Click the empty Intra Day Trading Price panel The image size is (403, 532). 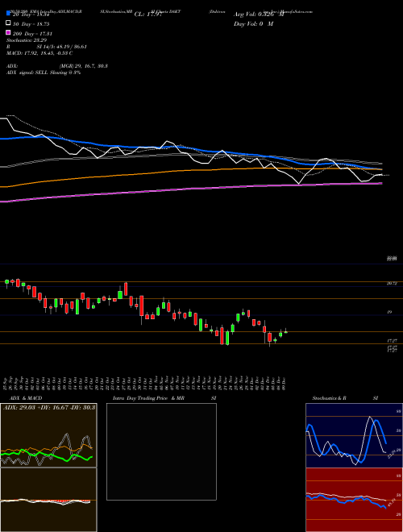coord(161,451)
